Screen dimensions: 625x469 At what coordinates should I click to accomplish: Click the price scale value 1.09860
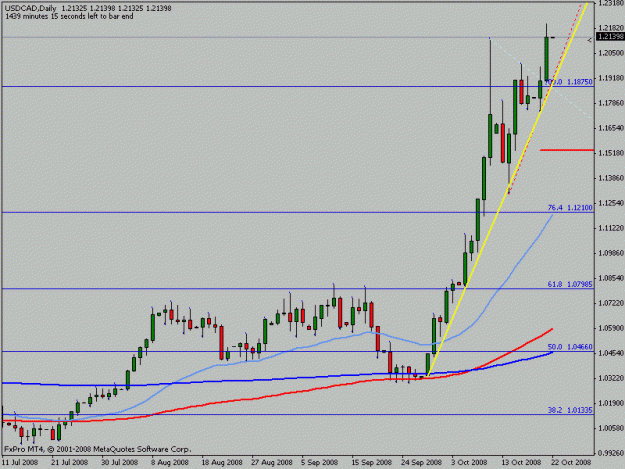tap(611, 253)
